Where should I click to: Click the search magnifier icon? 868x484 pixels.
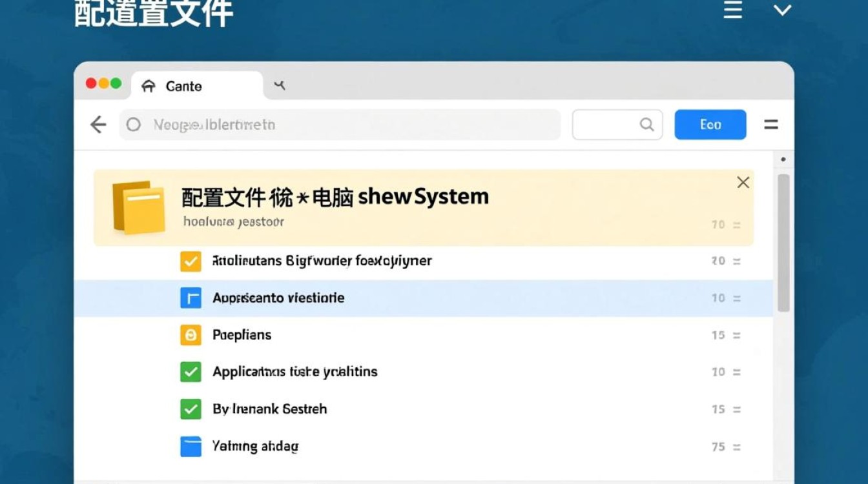646,125
